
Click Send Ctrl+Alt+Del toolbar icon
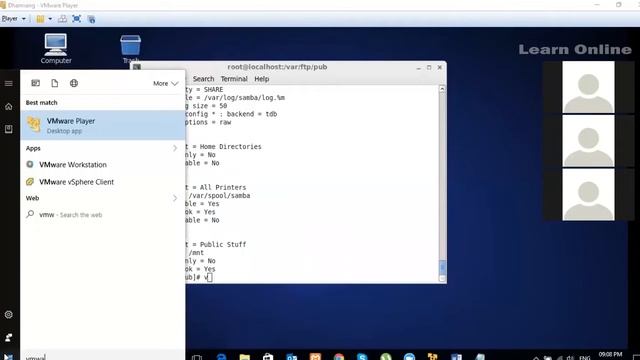[62, 19]
